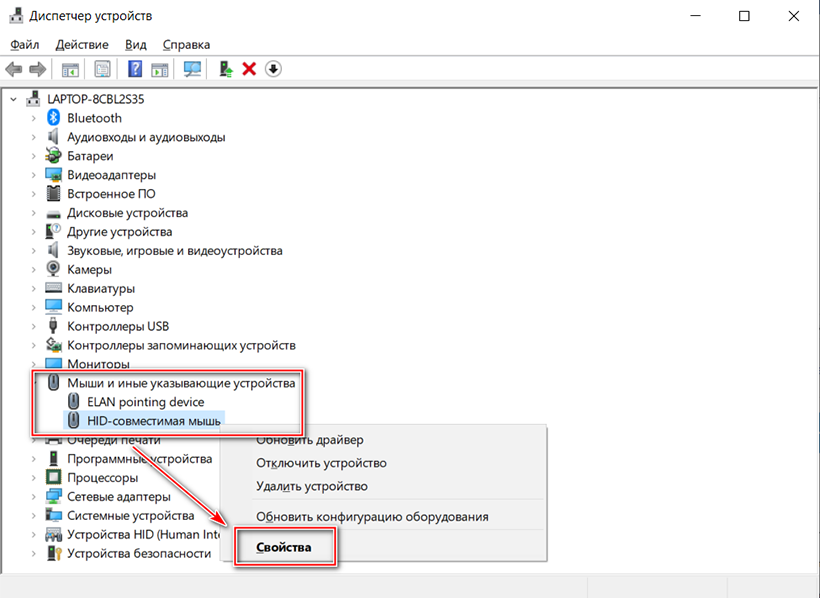Click the scan for hardware changes monitor icon
The width and height of the screenshot is (820, 598).
click(x=192, y=69)
